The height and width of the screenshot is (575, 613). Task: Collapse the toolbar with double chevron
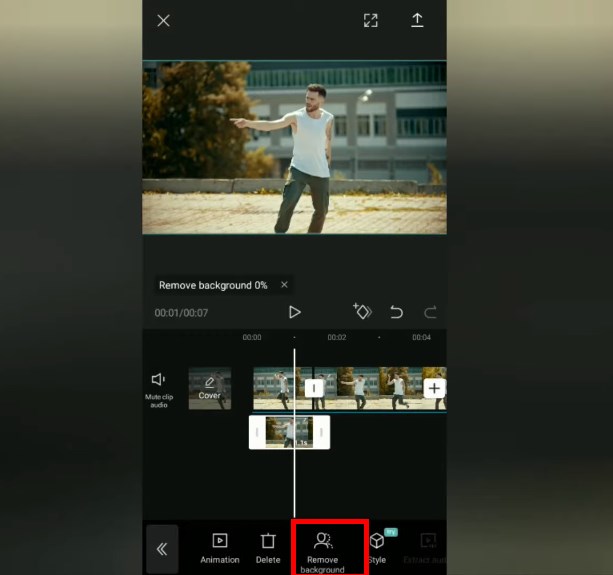point(162,549)
